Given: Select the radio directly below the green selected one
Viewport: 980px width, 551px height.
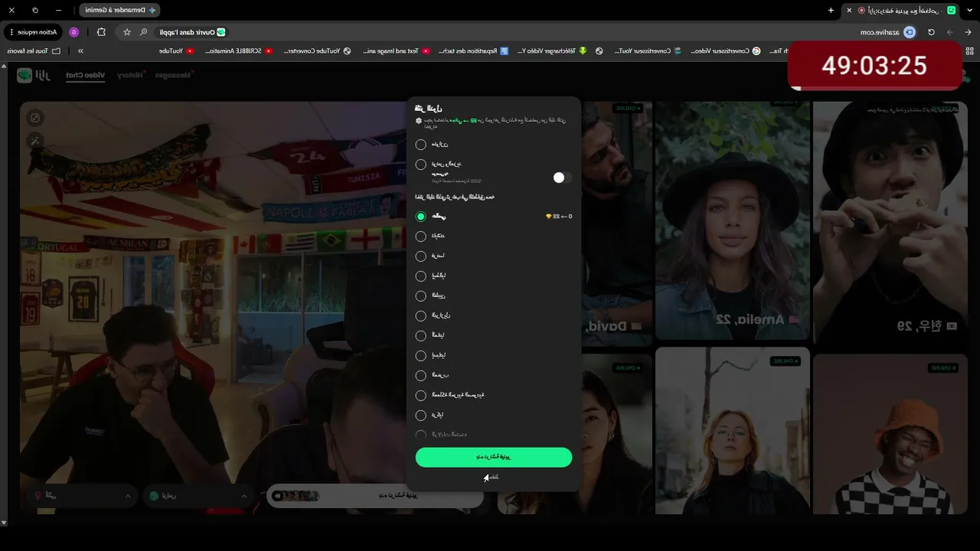Looking at the screenshot, I should tap(420, 236).
